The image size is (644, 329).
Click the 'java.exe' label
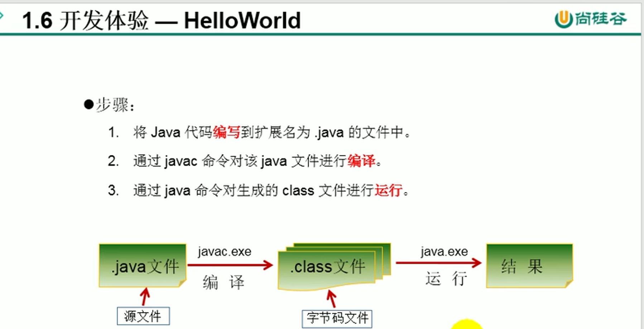pos(444,251)
